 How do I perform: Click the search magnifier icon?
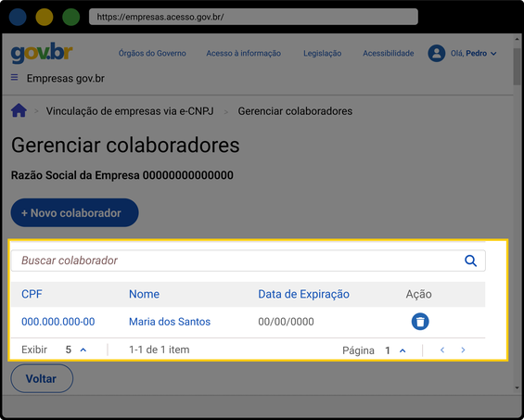tap(470, 261)
